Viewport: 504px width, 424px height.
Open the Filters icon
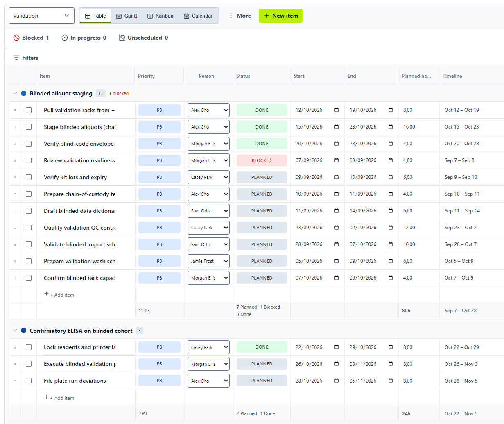[16, 58]
